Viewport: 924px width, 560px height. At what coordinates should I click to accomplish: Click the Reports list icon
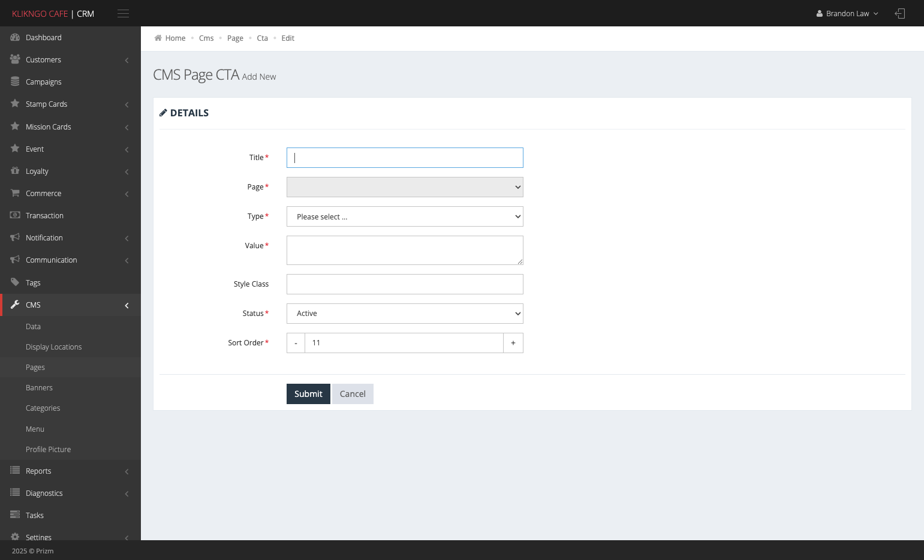[15, 471]
